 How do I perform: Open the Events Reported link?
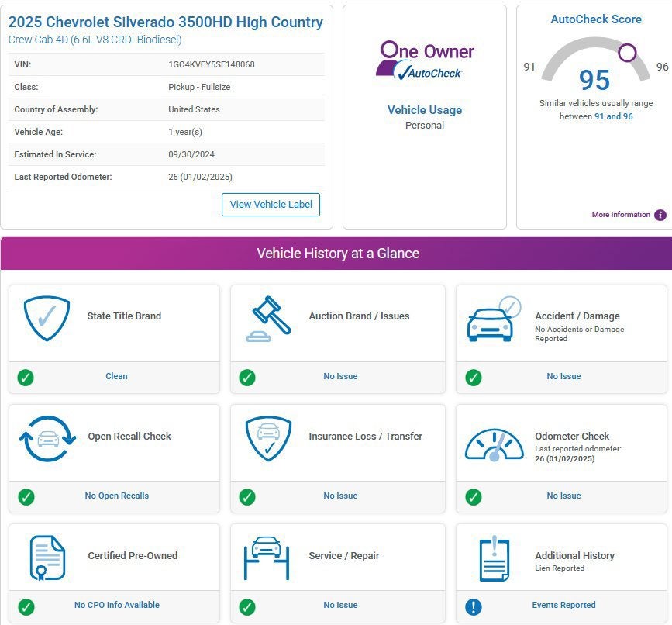563,605
